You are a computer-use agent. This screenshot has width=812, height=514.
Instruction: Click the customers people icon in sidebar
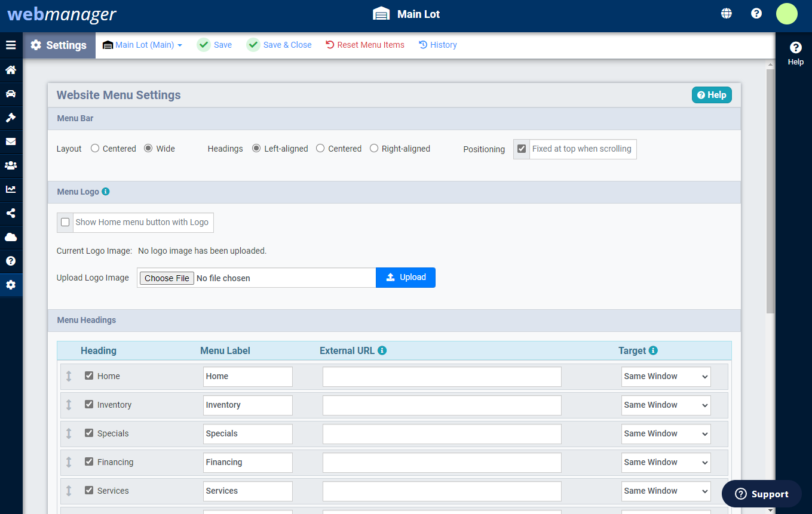[x=11, y=166]
